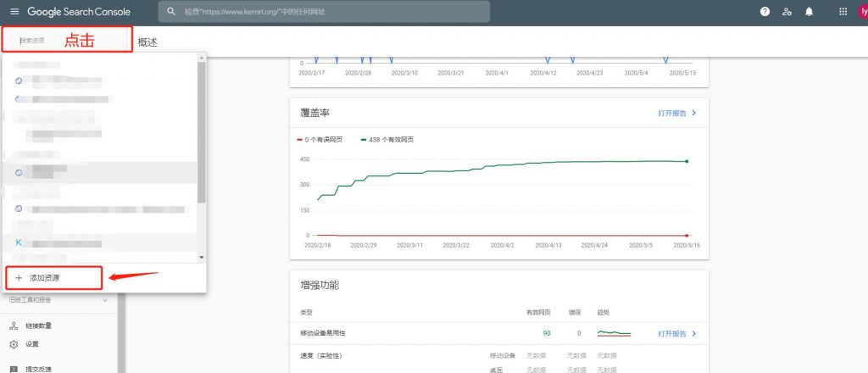Open 链接数量 in the sidebar
Image resolution: width=868 pixels, height=373 pixels.
click(39, 326)
